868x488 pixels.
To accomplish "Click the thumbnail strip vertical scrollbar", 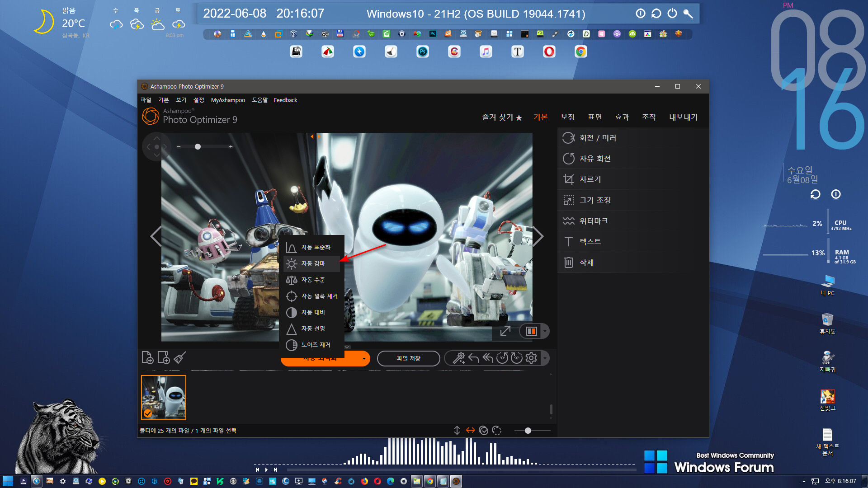I will click(551, 409).
